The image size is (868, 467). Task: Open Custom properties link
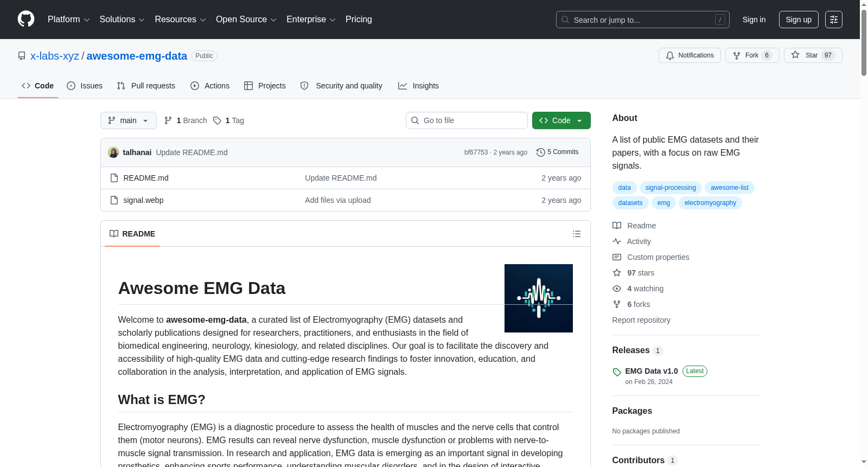(651, 257)
